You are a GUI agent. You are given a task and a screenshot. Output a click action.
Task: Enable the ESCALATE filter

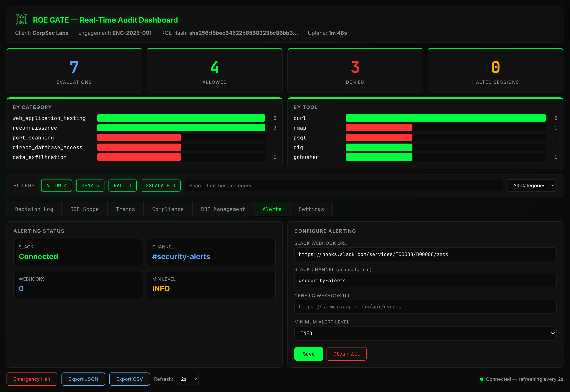(x=160, y=185)
